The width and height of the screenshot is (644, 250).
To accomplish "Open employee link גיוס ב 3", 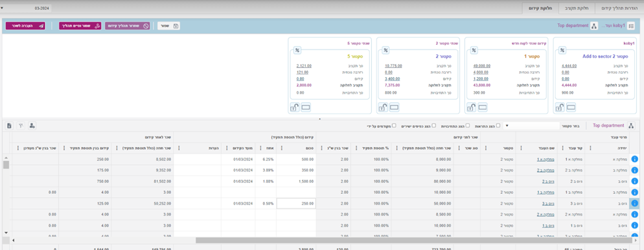I will click(549, 203).
